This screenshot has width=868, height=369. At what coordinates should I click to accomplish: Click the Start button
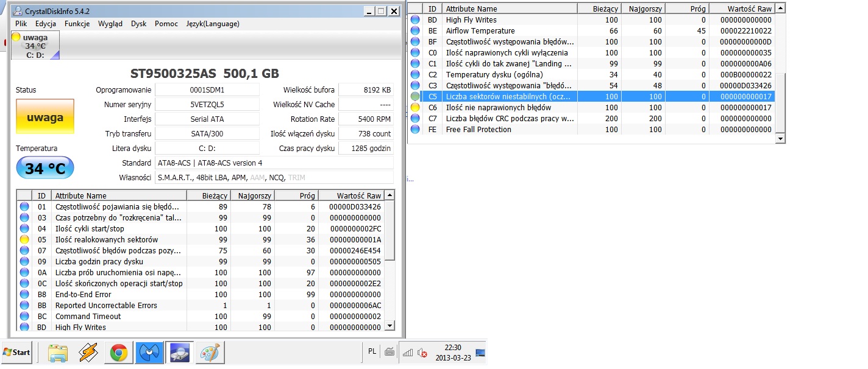(x=16, y=353)
